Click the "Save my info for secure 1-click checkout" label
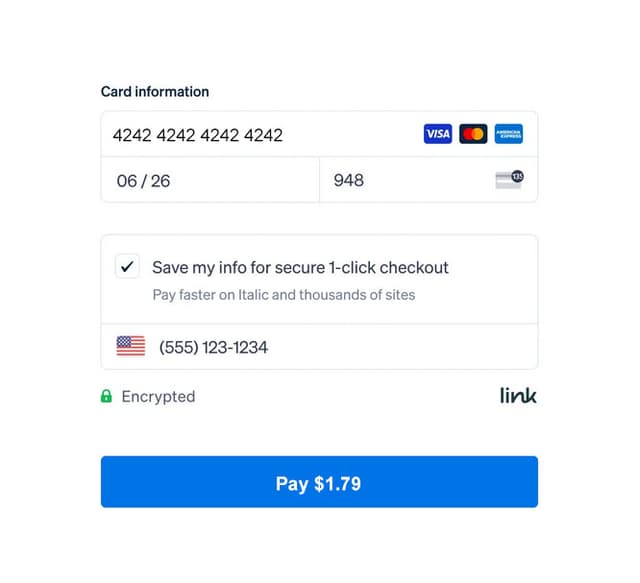Screen dimensions: 640x583 pos(300,267)
